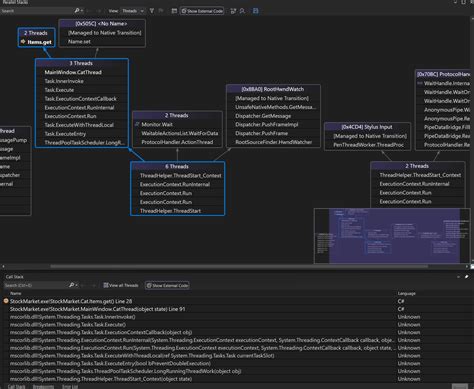Viewport: 474px width, 389px height.
Task: Click the flag icon in Parallel Stacks toolbar
Action: coord(161,11)
